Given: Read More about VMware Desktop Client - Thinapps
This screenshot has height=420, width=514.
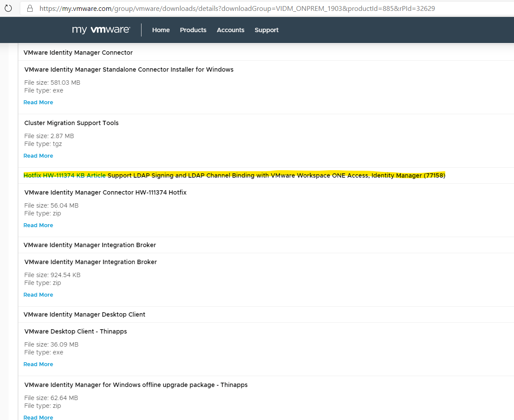Looking at the screenshot, I should (x=38, y=364).
